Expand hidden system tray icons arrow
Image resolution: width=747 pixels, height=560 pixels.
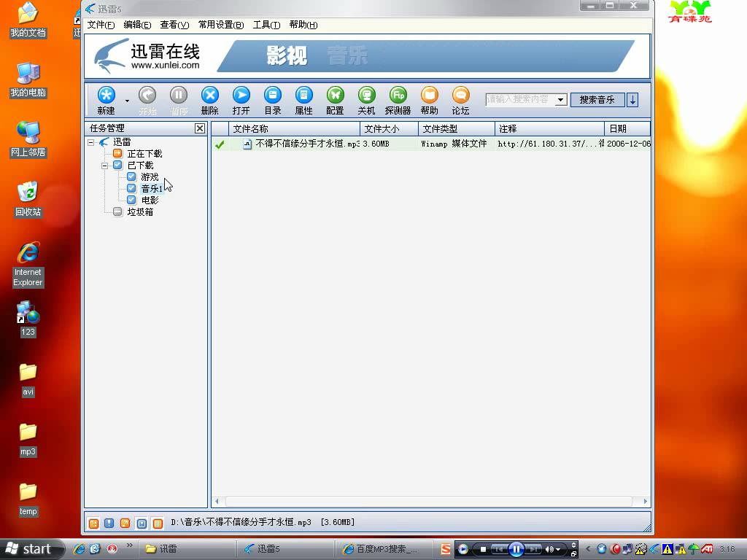588,549
